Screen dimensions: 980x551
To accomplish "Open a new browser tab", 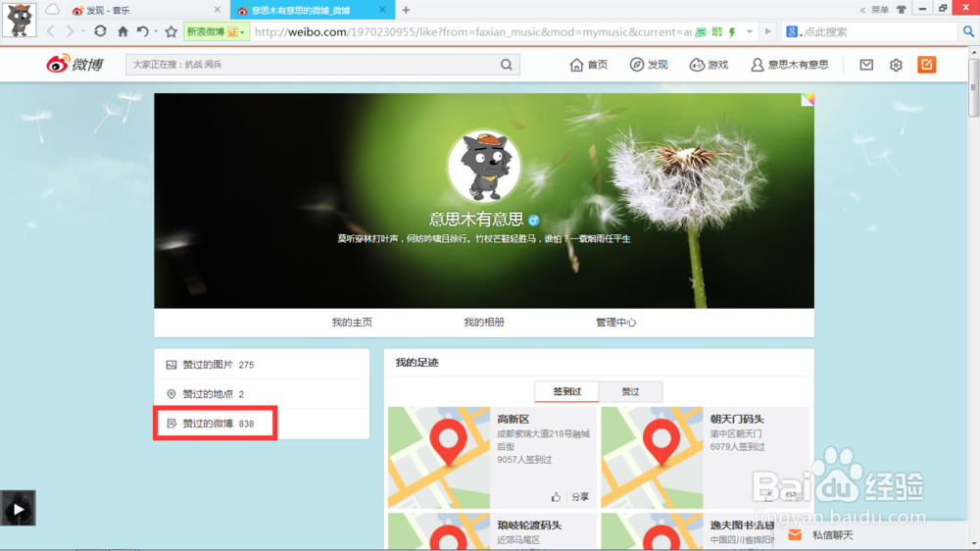I will 406,10.
